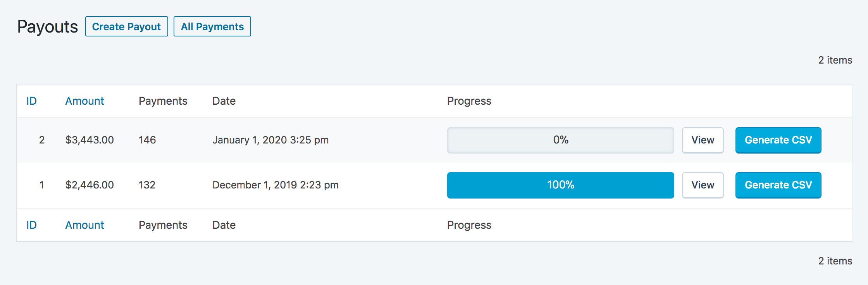Click the 100% progress bar

tap(560, 185)
